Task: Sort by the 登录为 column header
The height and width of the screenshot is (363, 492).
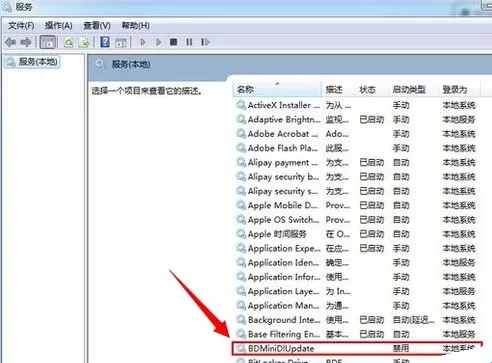Action: click(460, 89)
